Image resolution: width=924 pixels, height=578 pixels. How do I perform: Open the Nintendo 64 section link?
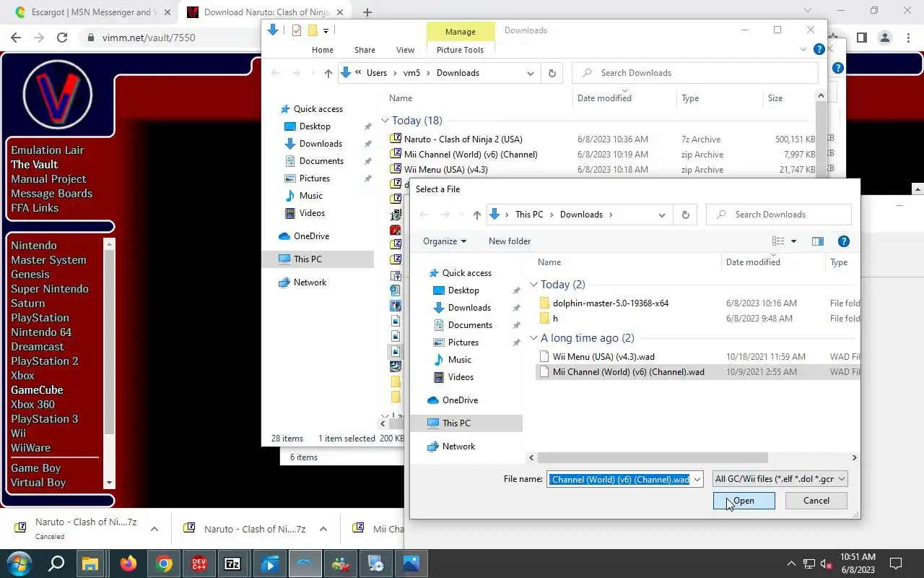coord(41,332)
